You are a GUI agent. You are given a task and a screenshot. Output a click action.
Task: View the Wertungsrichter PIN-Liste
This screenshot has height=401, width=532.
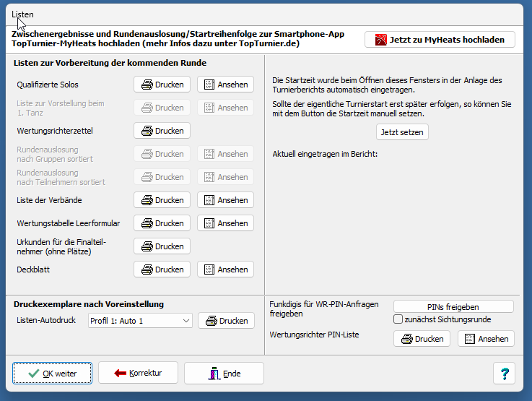(486, 339)
